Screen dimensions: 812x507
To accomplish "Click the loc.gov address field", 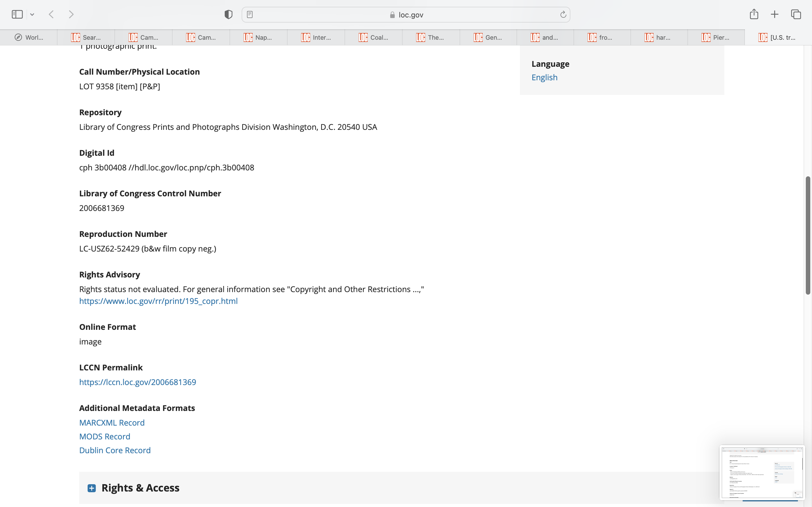I will click(x=406, y=15).
